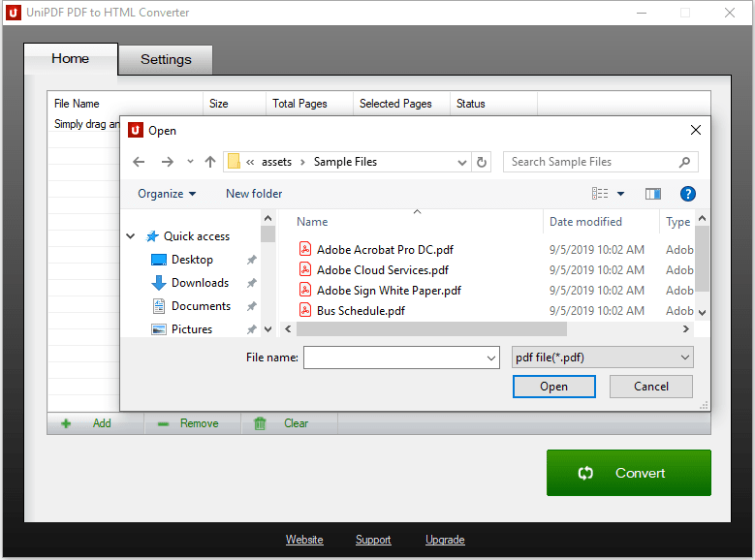
Task: Click the green Convert button
Action: pyautogui.click(x=628, y=473)
